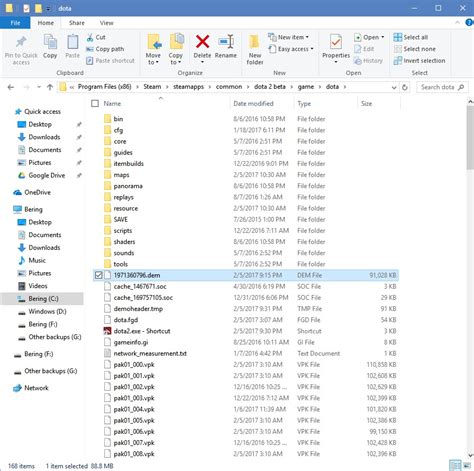Image resolution: width=474 pixels, height=471 pixels.
Task: Click the Edit ribbon button
Action: tap(364, 49)
